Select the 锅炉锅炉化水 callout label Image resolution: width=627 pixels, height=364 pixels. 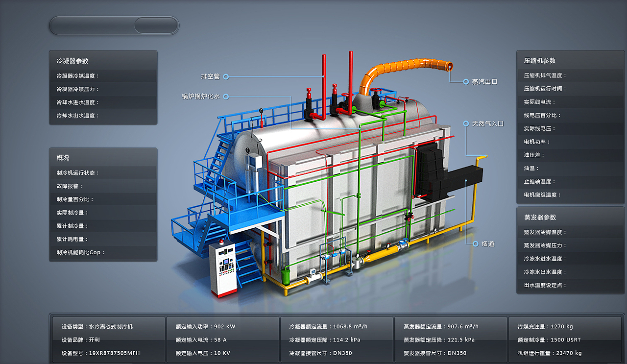(x=201, y=97)
